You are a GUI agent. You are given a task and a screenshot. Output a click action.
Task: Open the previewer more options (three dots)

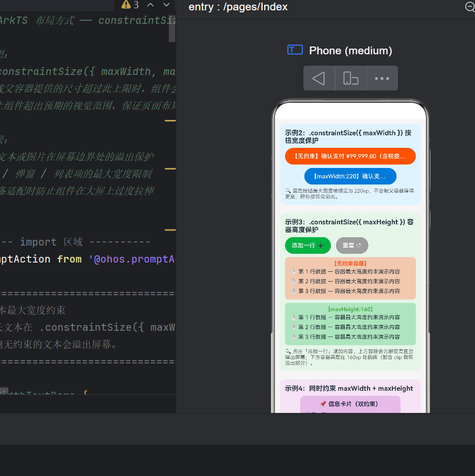pos(382,79)
